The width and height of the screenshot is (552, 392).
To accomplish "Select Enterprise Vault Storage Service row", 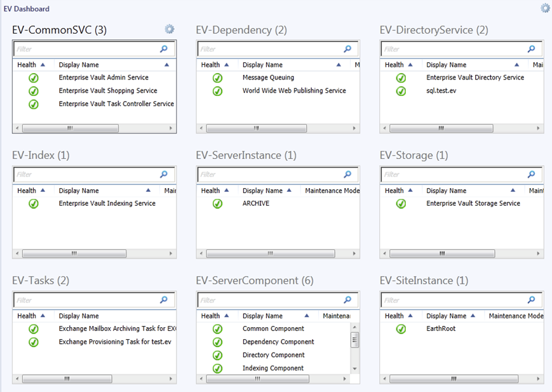I will click(x=462, y=203).
